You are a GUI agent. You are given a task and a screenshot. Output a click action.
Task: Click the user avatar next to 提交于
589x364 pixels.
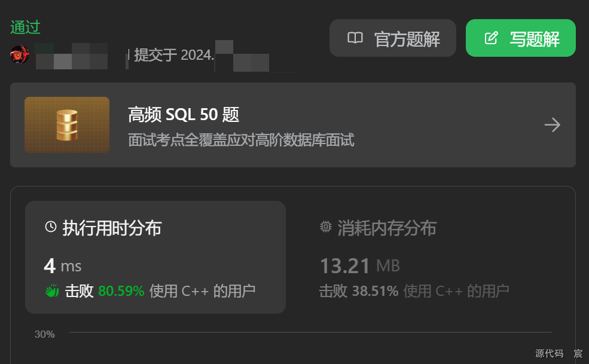click(x=19, y=54)
